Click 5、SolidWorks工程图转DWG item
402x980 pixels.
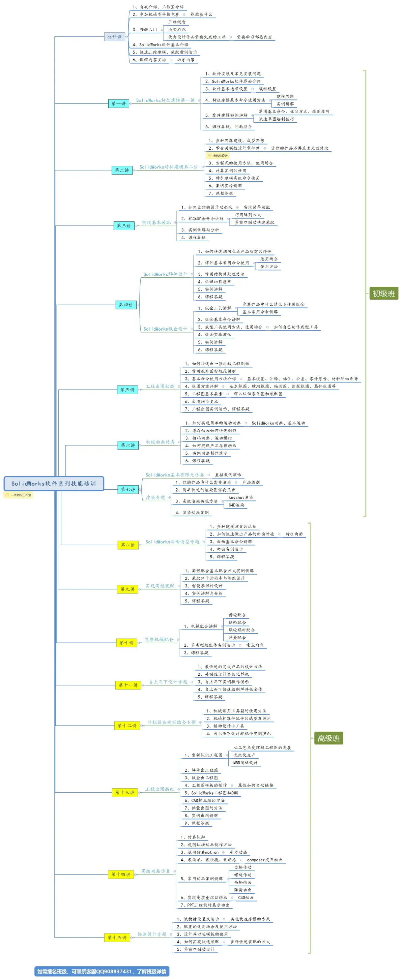click(x=211, y=793)
